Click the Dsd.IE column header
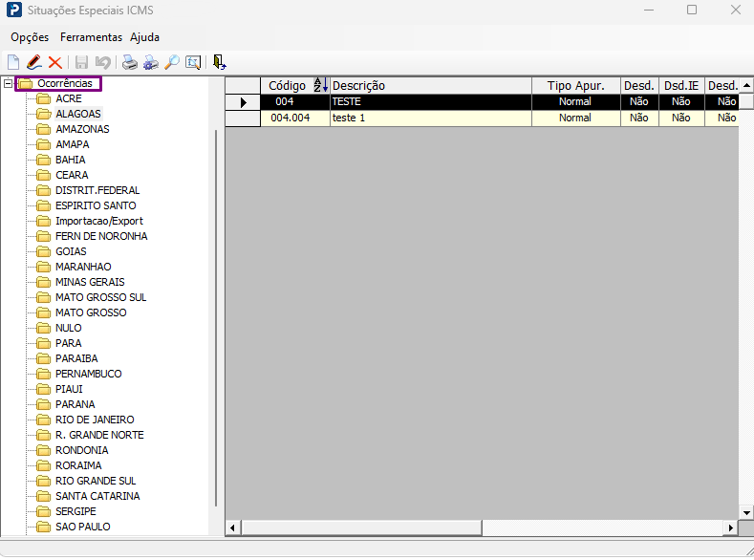 click(681, 86)
